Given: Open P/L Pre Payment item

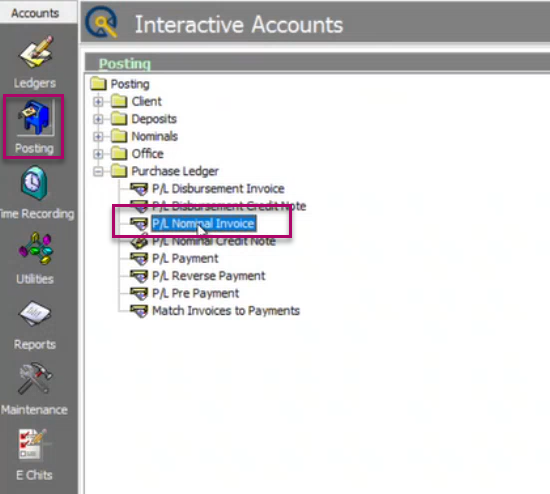Looking at the screenshot, I should pos(195,293).
